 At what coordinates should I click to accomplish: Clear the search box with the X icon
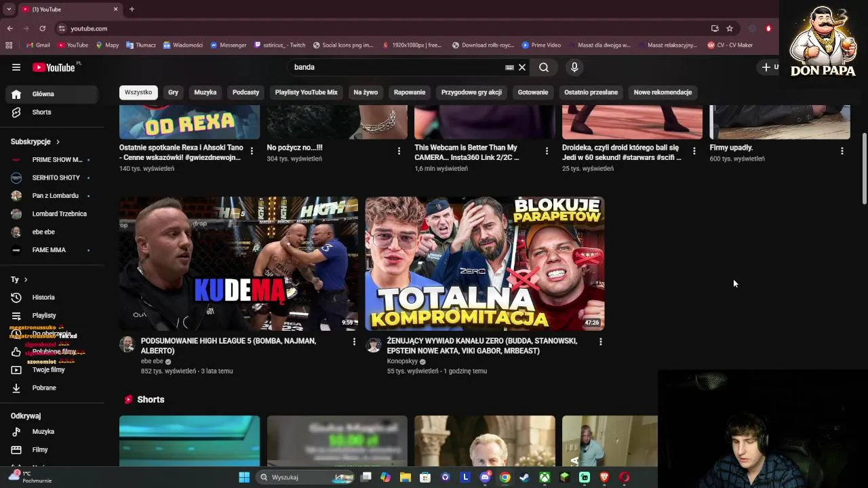[522, 67]
